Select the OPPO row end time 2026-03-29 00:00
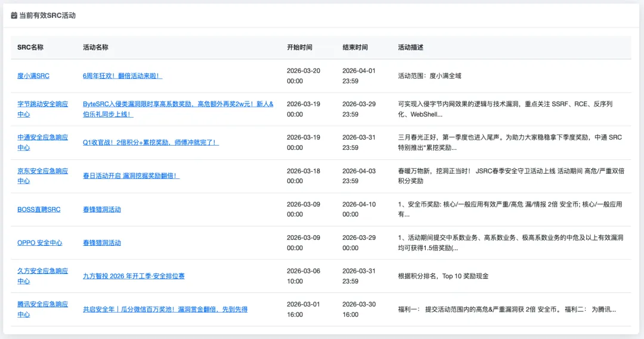 359,243
